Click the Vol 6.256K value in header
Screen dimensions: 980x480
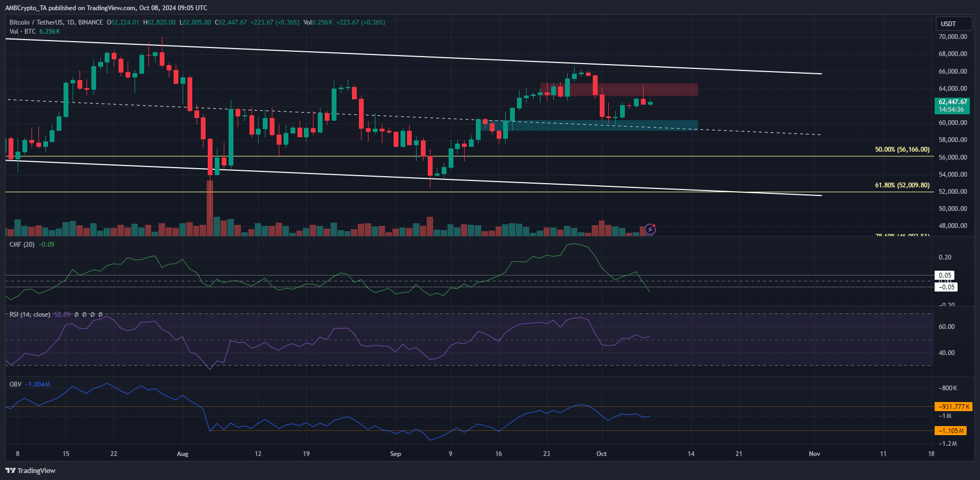(x=318, y=22)
